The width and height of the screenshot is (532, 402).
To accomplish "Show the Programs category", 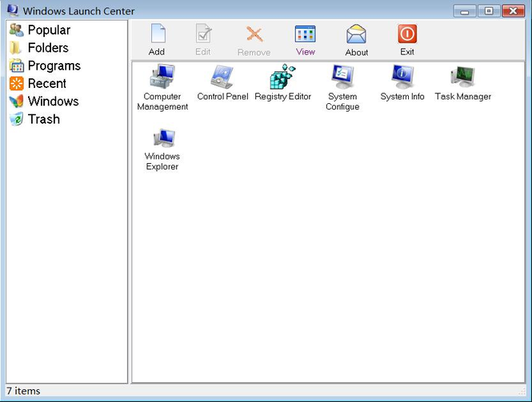I will pyautogui.click(x=54, y=66).
